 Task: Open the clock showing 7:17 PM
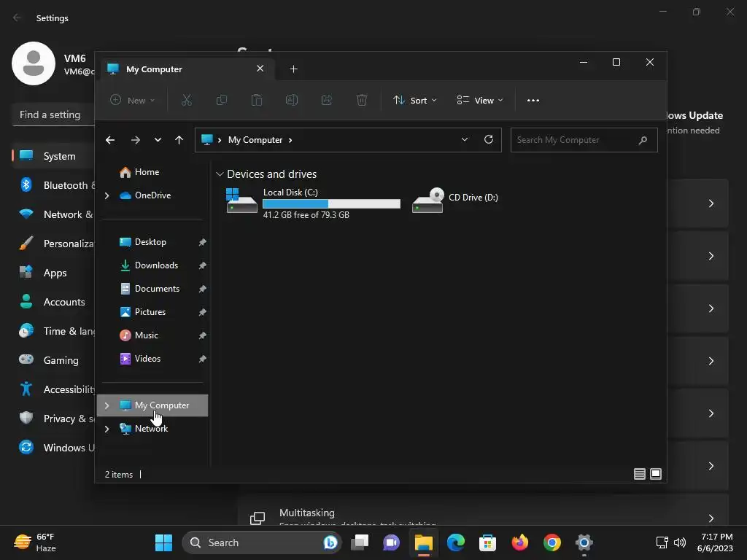pos(715,542)
